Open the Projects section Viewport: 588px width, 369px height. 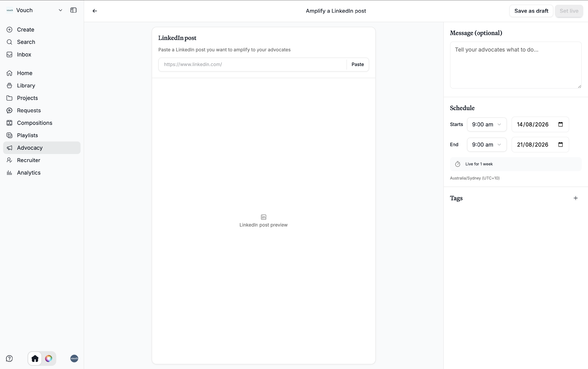[42, 98]
